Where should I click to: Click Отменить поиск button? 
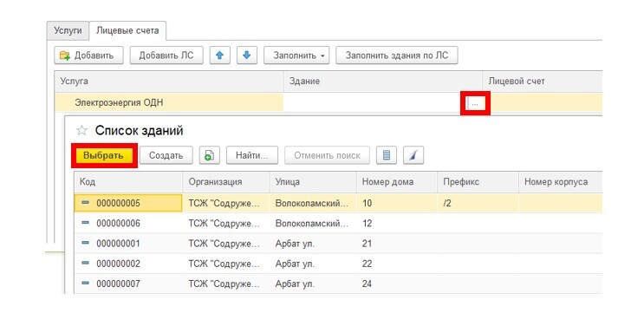[x=328, y=156]
